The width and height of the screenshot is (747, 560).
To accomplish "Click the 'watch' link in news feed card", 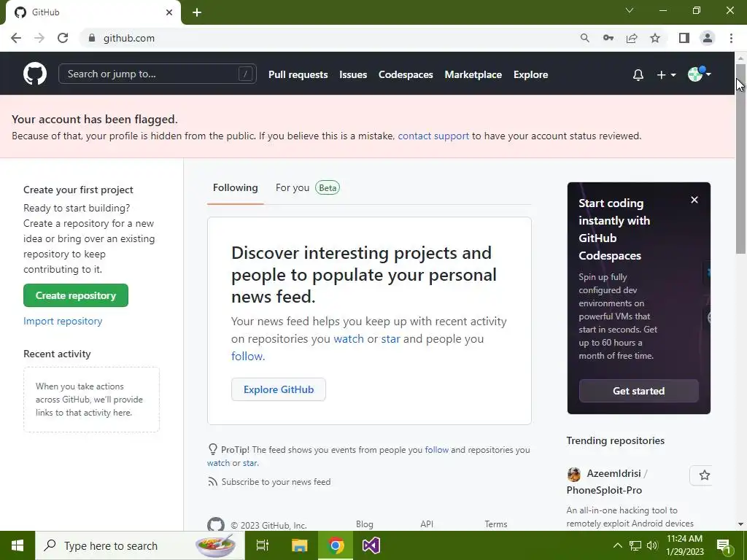I will (348, 338).
